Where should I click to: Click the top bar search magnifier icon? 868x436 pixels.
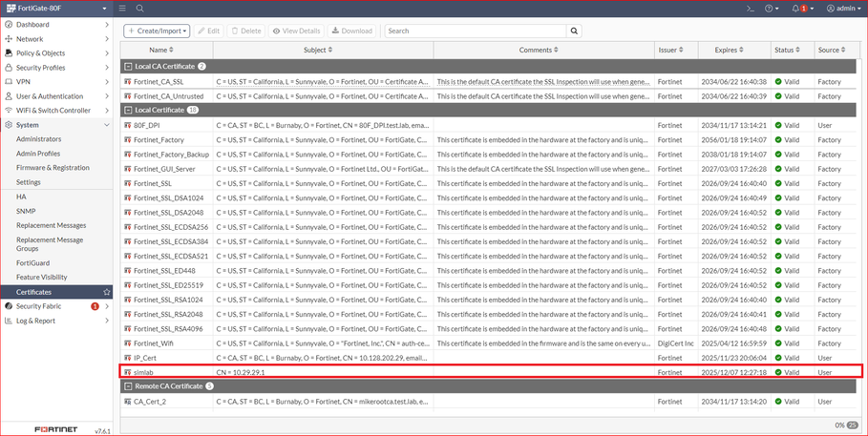click(140, 9)
